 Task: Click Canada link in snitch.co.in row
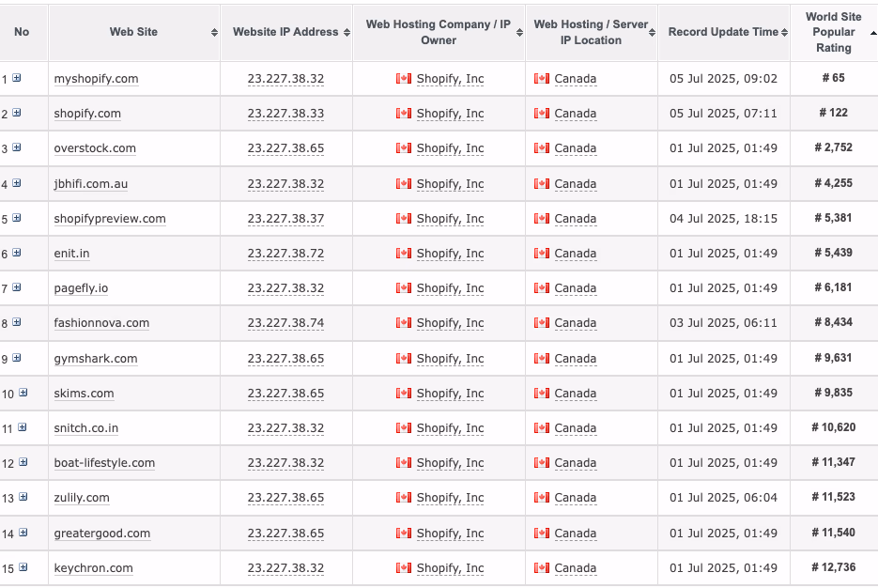pyautogui.click(x=575, y=428)
